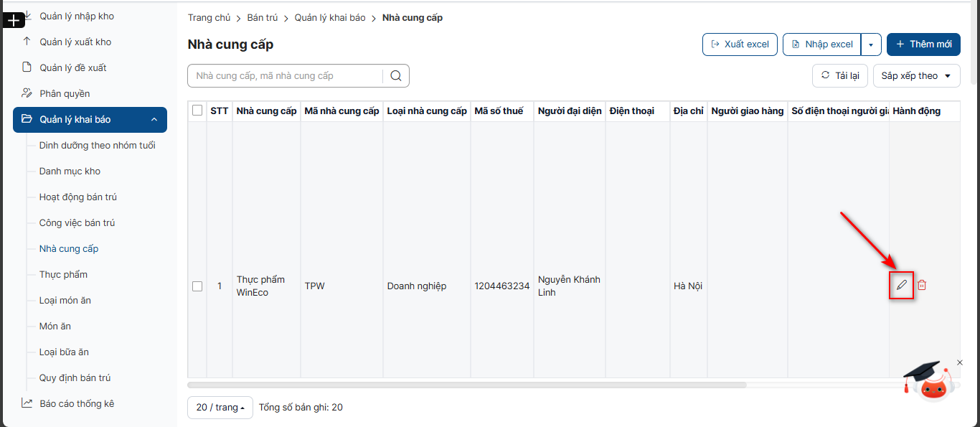Click the magnifier search icon
This screenshot has width=980, height=427.
click(396, 76)
